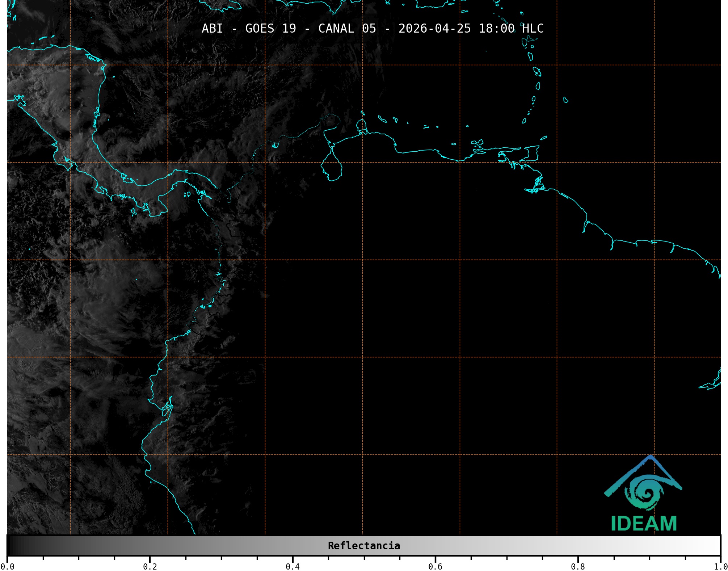Click the 0.2 tick label on colorbar
728x571 pixels.
(150, 566)
